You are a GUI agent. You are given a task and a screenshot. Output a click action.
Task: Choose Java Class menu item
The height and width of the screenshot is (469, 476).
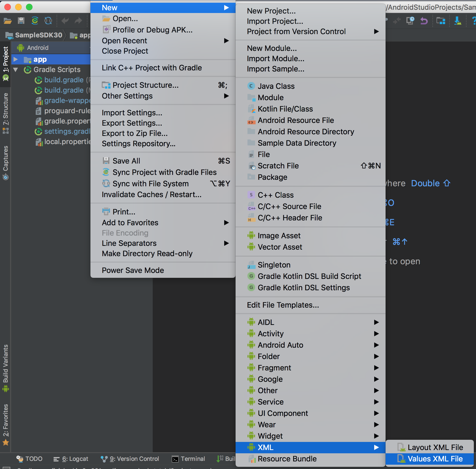311,86
